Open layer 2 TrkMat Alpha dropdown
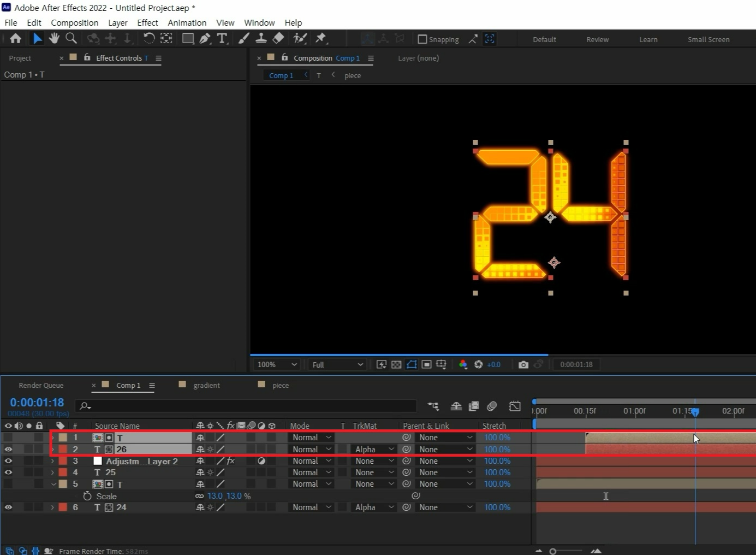The width and height of the screenshot is (756, 555). coord(373,449)
